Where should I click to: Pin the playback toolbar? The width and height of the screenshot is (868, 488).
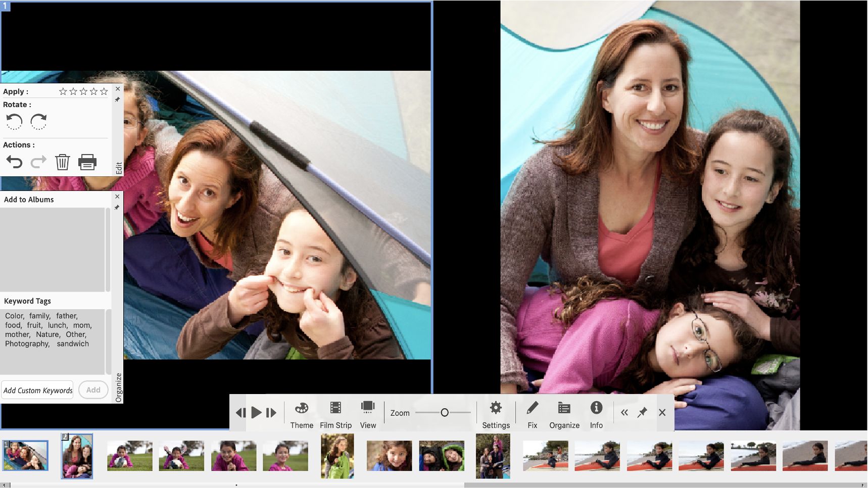pyautogui.click(x=642, y=413)
